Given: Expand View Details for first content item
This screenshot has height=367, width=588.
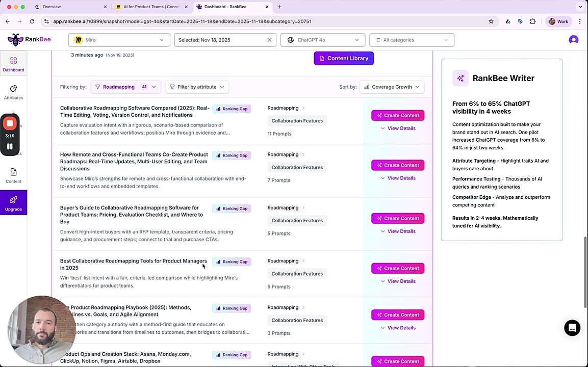Looking at the screenshot, I should [398, 128].
